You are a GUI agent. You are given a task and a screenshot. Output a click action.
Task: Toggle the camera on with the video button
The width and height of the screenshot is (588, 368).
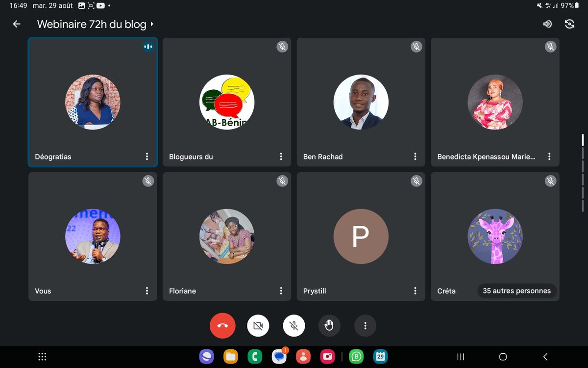coord(258,326)
